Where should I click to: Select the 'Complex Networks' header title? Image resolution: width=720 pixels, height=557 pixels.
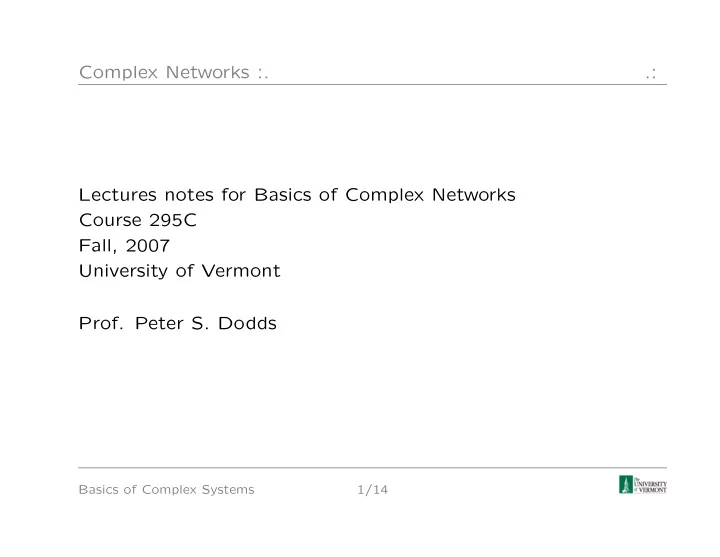tap(164, 72)
